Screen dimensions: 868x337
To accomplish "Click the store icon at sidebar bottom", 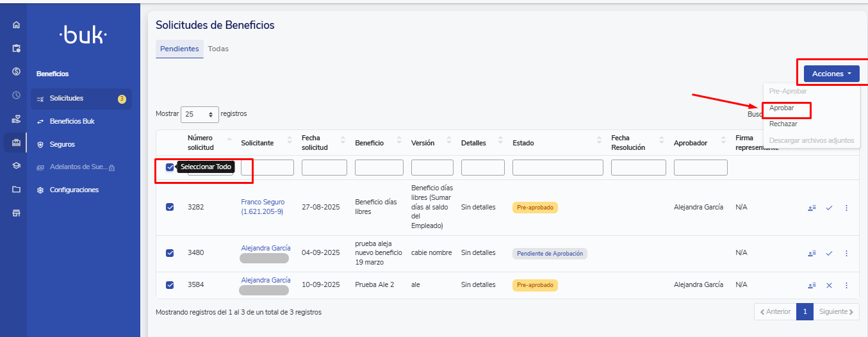I will pyautogui.click(x=16, y=213).
